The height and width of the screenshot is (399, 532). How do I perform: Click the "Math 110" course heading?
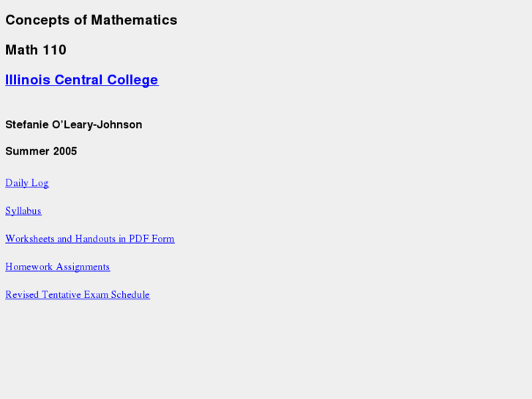(x=36, y=50)
